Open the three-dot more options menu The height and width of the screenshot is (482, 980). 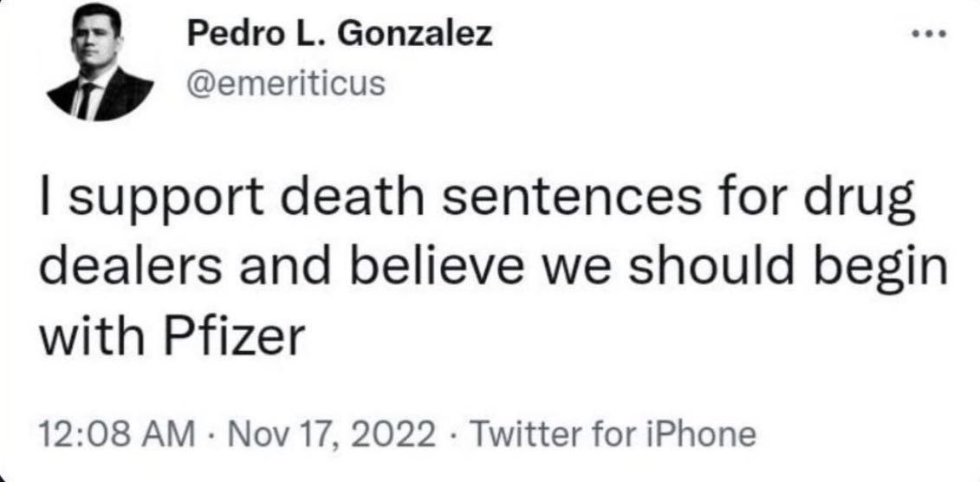pyautogui.click(x=931, y=36)
